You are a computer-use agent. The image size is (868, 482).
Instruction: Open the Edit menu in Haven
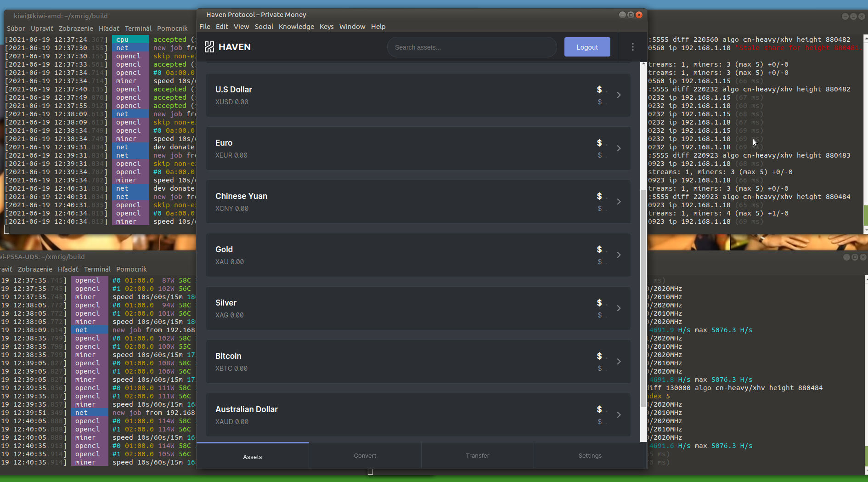222,27
